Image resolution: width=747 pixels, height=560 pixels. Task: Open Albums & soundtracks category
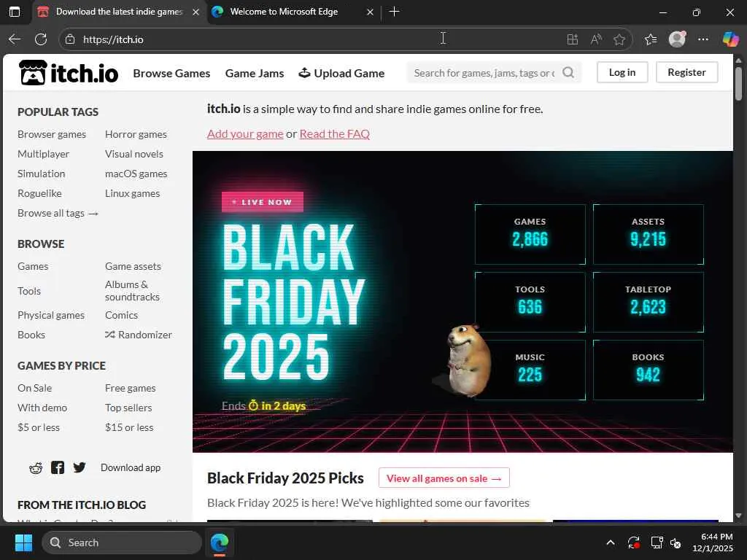pyautogui.click(x=133, y=290)
